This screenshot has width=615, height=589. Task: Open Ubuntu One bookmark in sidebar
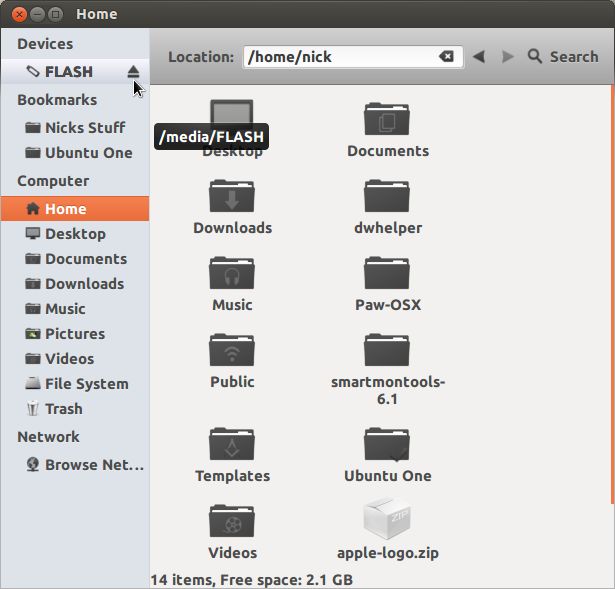coord(75,153)
